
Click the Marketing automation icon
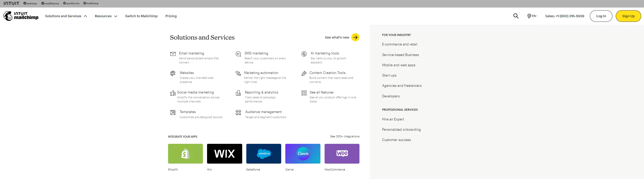point(238,73)
